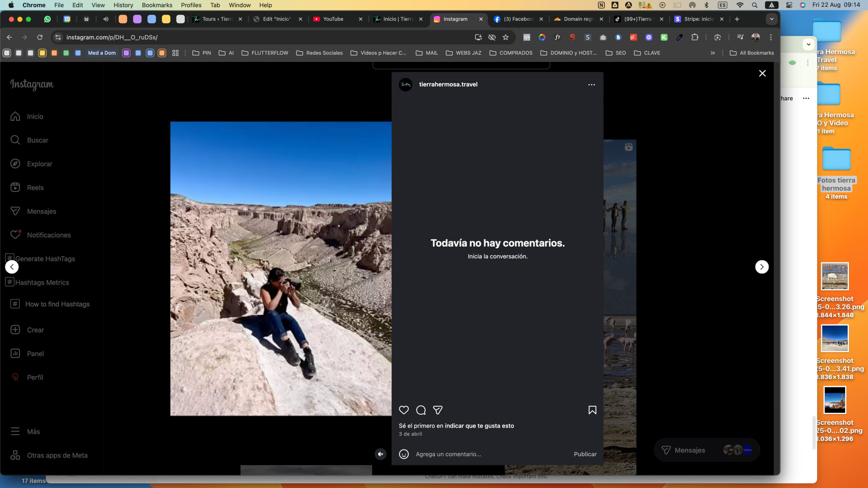Open Chrome extensions puzzle icon
The image size is (868, 488).
pyautogui.click(x=695, y=37)
